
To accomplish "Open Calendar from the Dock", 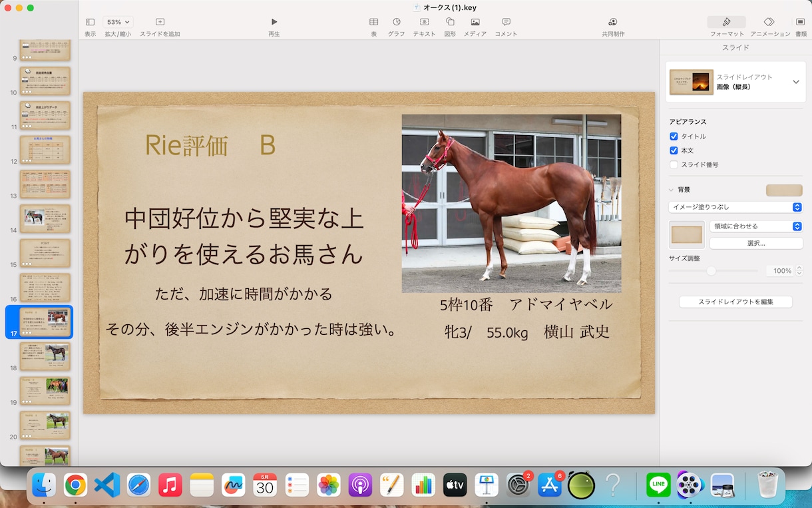I will [x=265, y=485].
